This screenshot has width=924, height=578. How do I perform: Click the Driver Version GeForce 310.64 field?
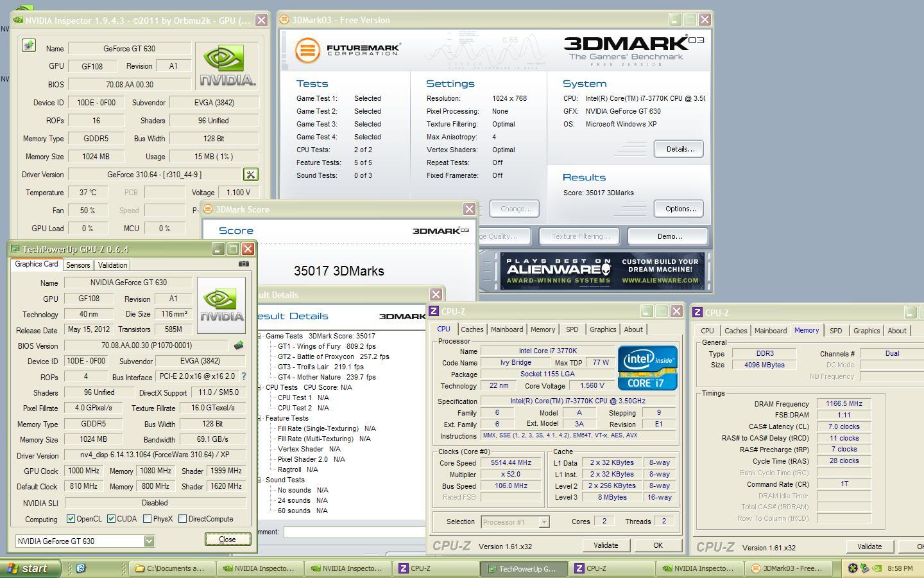click(154, 174)
